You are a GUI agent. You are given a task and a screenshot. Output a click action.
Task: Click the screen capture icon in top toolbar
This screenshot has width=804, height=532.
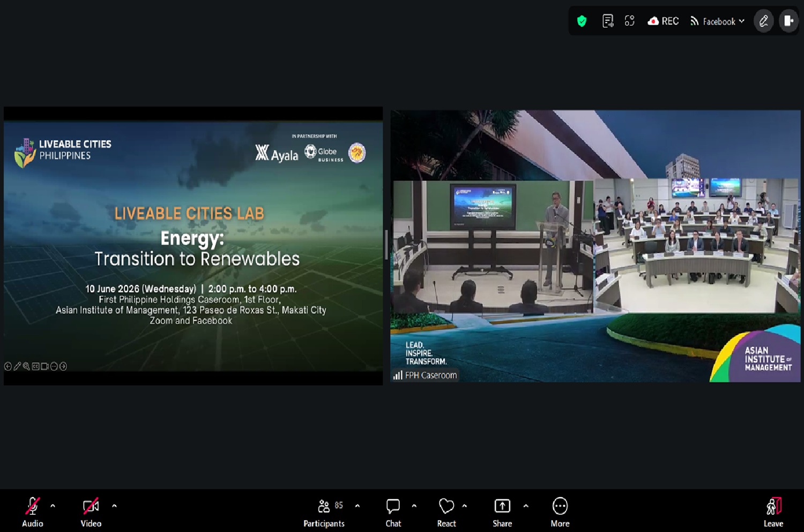pos(630,21)
